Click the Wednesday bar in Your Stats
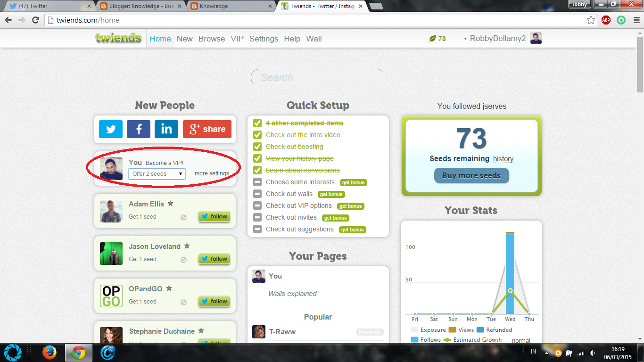 click(x=510, y=273)
